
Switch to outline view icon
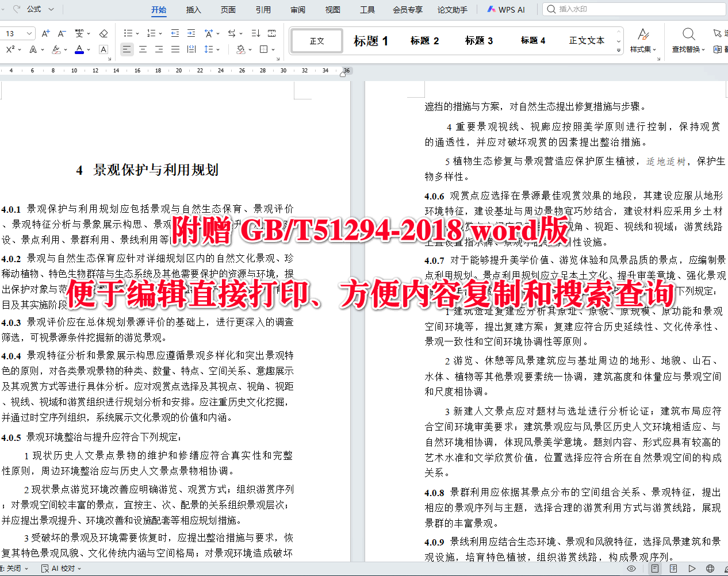click(673, 569)
